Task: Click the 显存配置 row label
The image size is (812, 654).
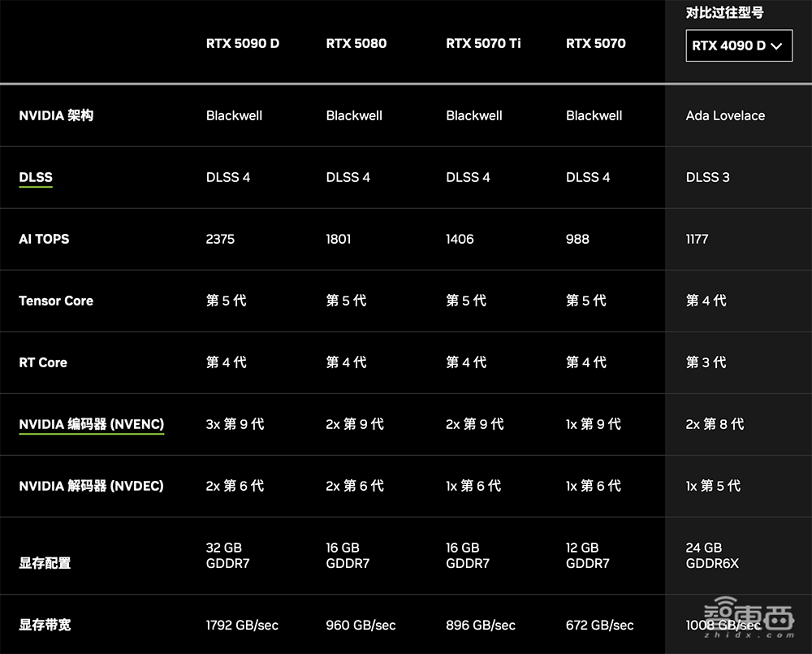Action: [x=45, y=563]
